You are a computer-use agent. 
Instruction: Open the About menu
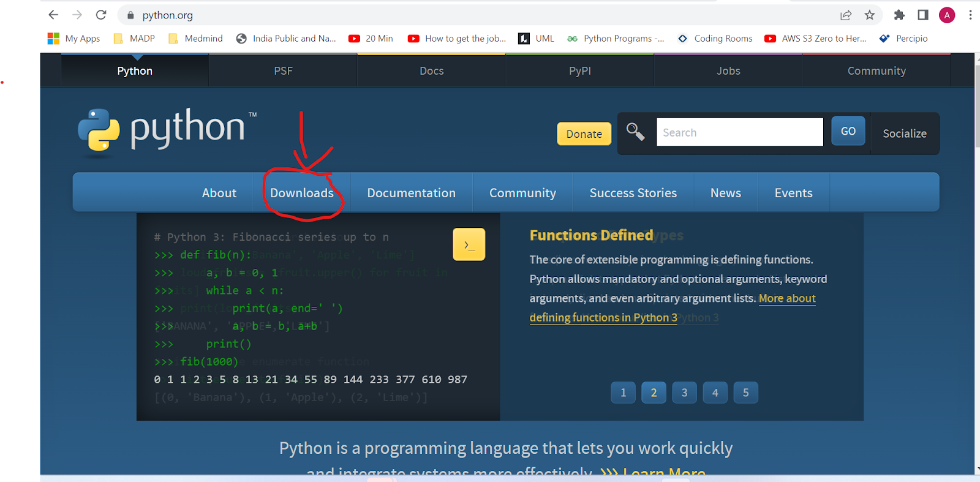[219, 192]
